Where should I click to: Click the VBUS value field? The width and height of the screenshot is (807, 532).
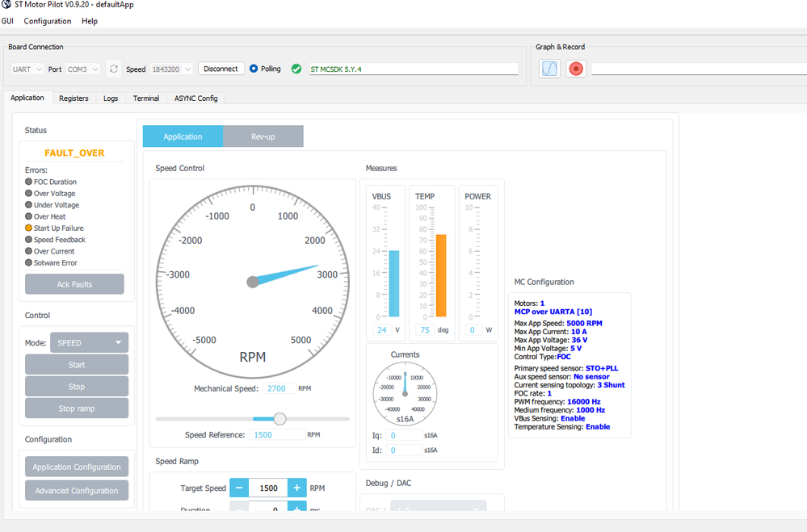click(x=382, y=330)
